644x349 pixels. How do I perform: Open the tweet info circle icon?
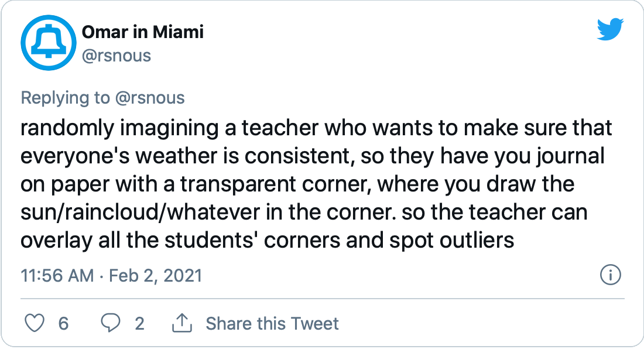point(610,275)
